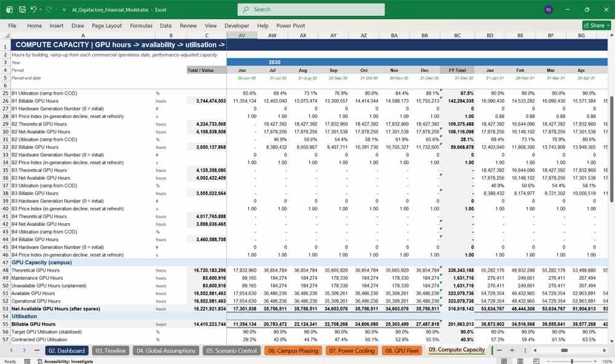The width and height of the screenshot is (615, 364).
Task: Open the Developer ribbon tab
Action: coord(237,25)
